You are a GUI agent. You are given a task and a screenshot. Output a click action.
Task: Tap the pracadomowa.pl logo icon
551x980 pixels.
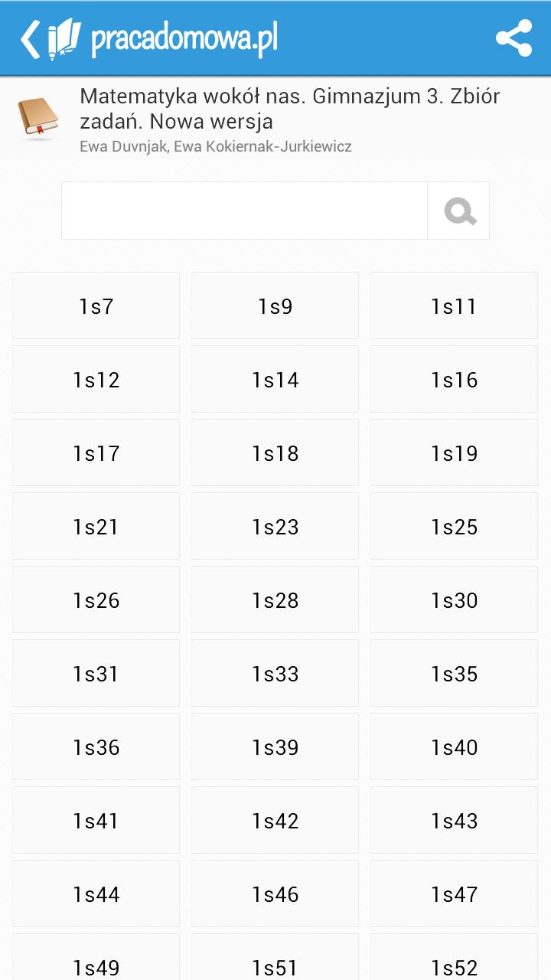click(x=64, y=39)
